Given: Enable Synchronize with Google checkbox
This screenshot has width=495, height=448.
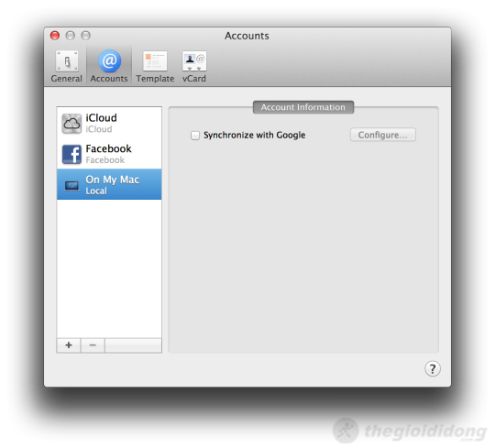Looking at the screenshot, I should pos(195,136).
